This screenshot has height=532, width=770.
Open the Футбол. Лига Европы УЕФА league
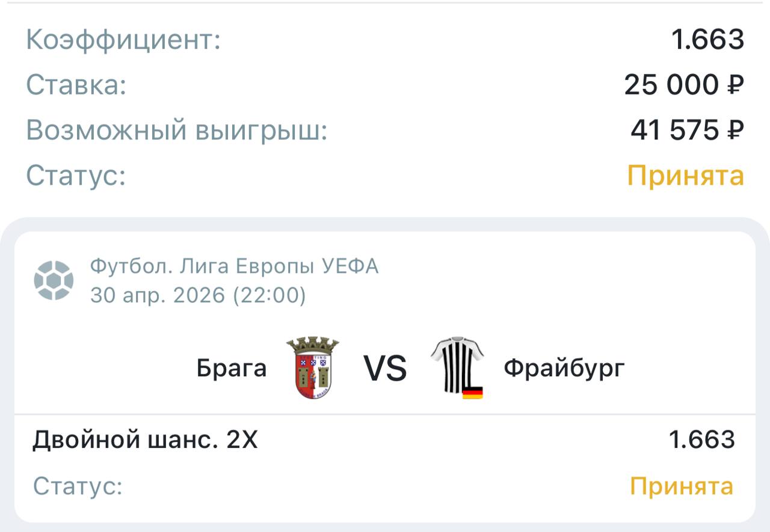[234, 266]
